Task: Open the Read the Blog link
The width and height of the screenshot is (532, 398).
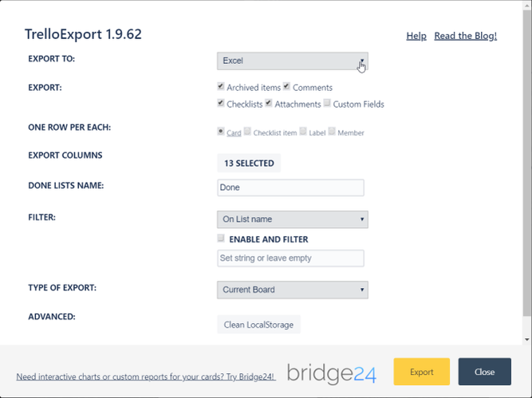Action: 465,36
